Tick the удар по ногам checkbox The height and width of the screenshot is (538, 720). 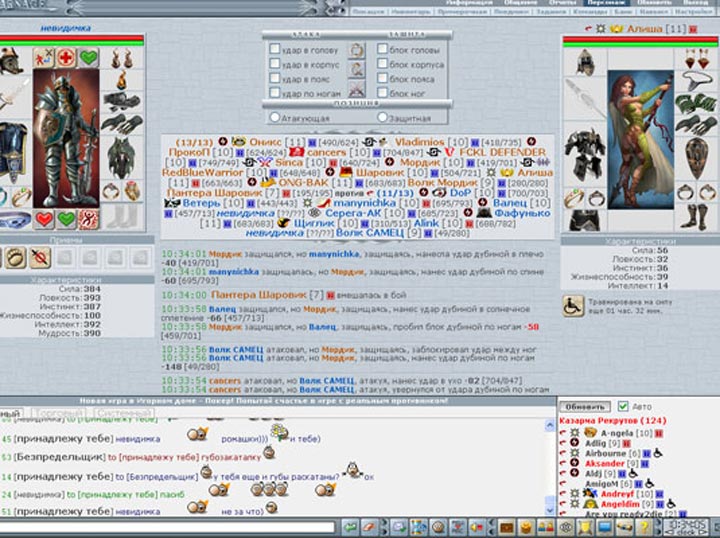(275, 92)
